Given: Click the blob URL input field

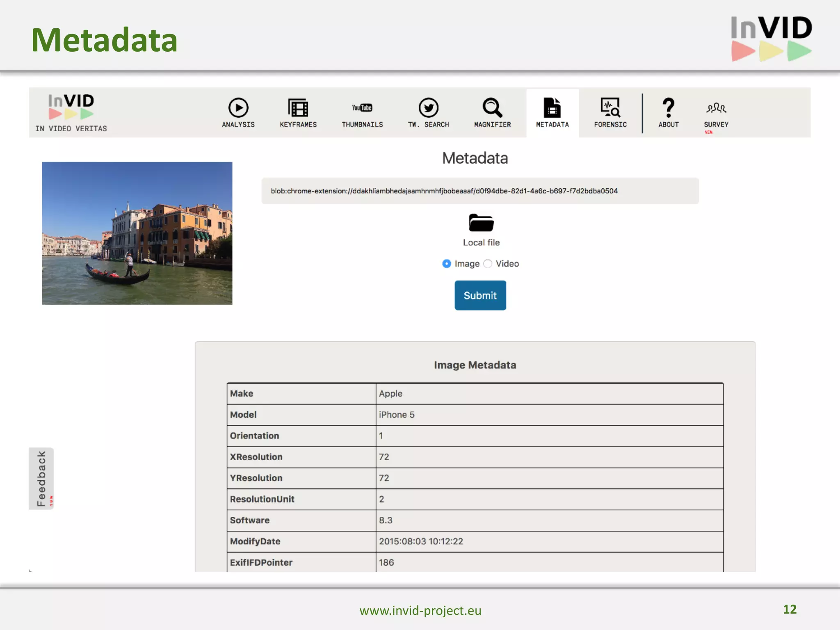Looking at the screenshot, I should pos(480,191).
